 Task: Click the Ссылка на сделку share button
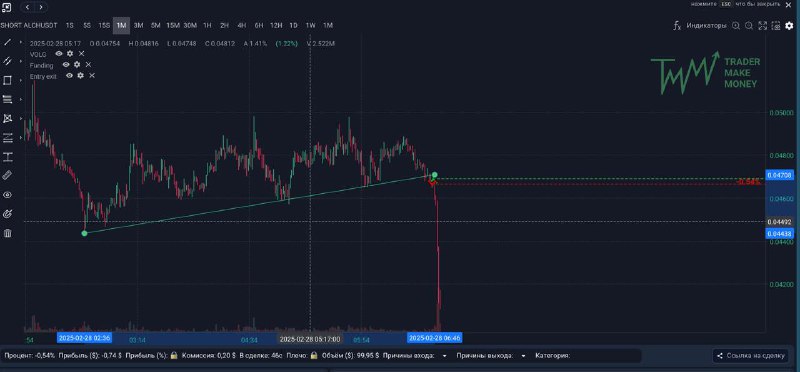[750, 356]
